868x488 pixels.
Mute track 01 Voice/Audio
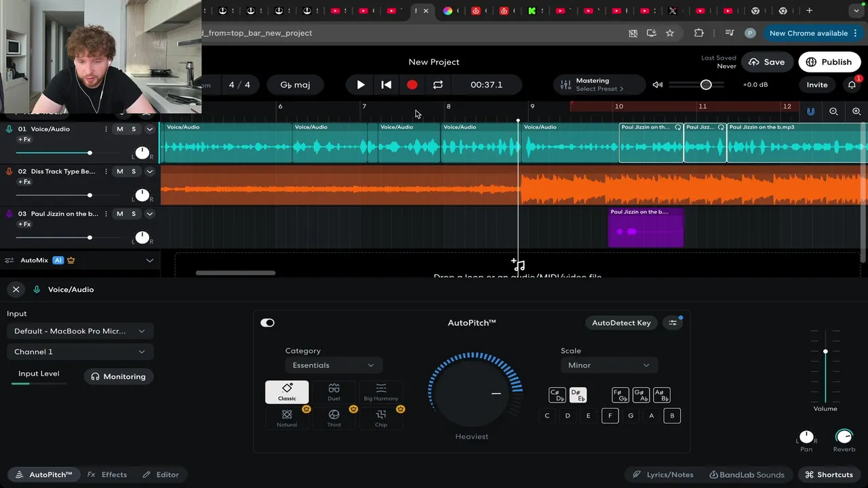120,129
